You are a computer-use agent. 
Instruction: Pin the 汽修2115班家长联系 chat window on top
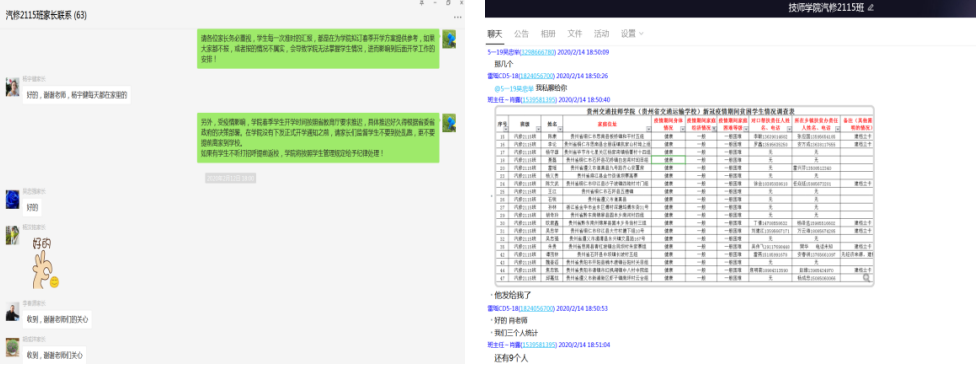(421, 3)
